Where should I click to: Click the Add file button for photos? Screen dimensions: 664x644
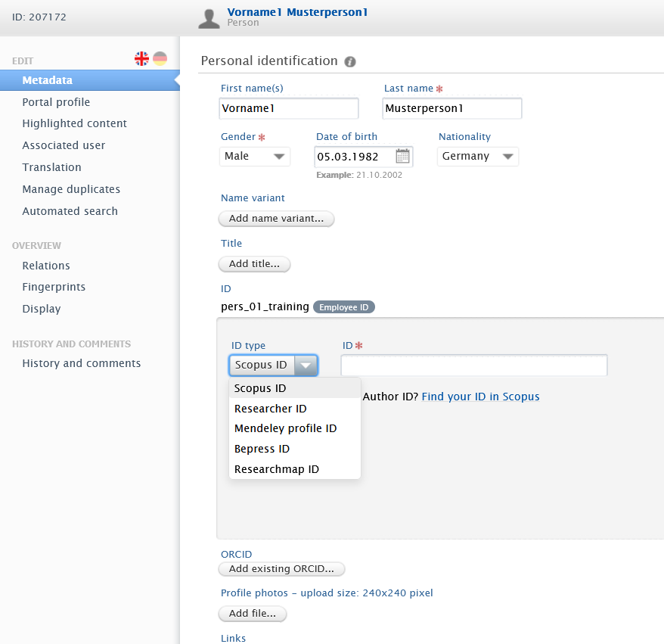point(253,614)
